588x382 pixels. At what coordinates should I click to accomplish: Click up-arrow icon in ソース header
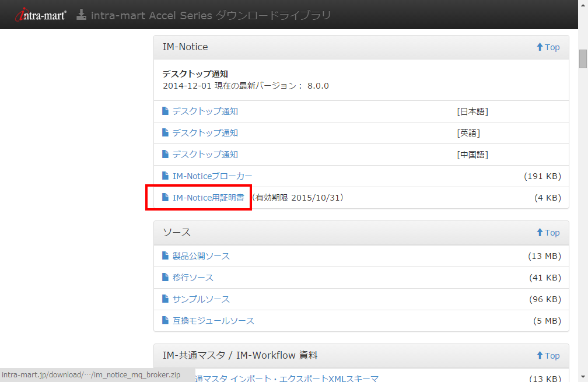click(x=540, y=233)
